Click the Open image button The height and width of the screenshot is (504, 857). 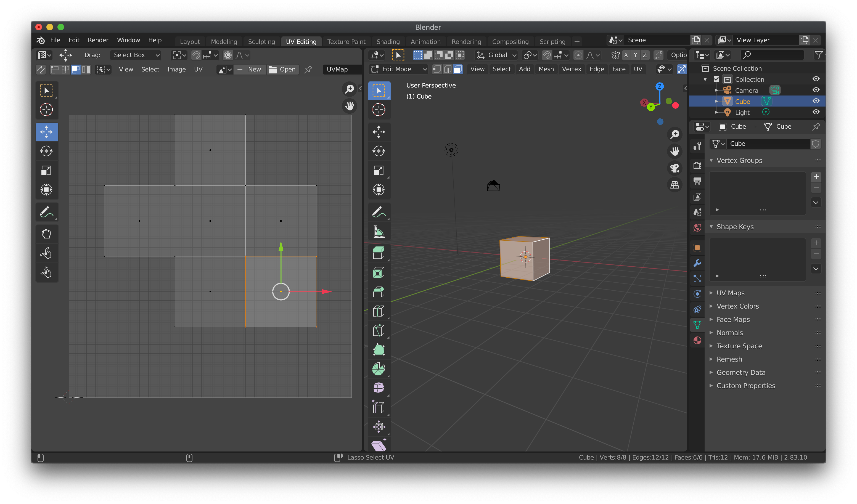click(283, 69)
